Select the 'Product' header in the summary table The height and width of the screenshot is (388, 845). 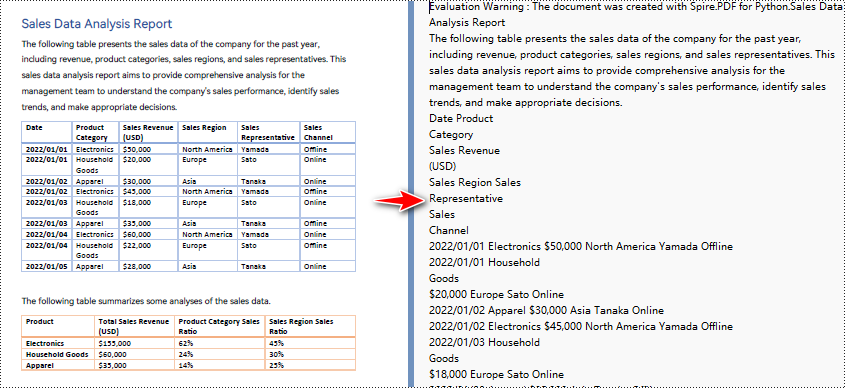pyautogui.click(x=58, y=327)
